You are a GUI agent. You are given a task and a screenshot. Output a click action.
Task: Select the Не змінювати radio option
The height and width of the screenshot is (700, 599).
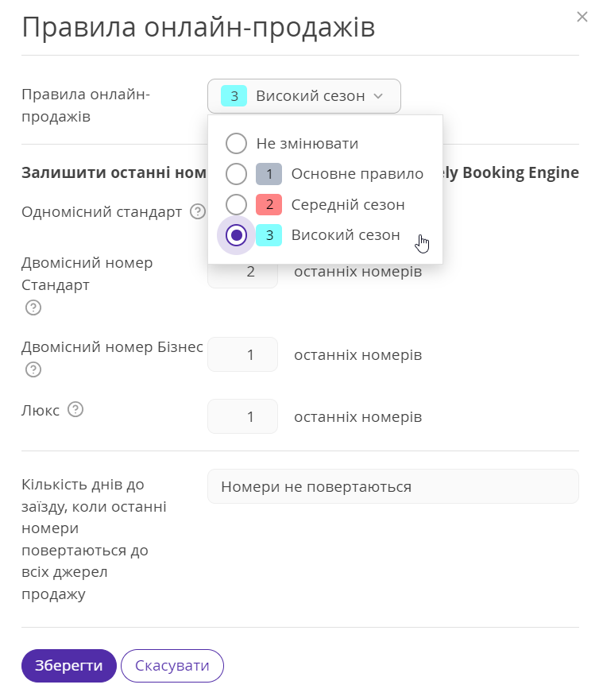coord(236,143)
